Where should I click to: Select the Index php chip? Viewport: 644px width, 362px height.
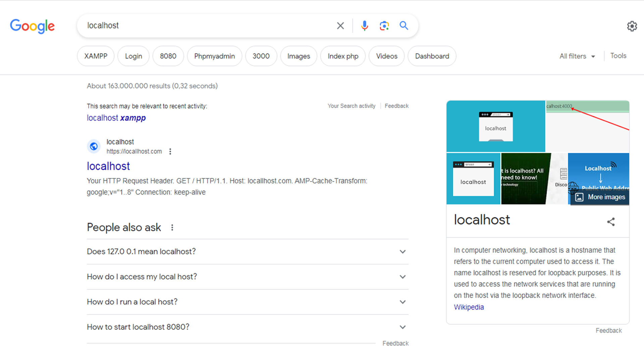pos(343,56)
